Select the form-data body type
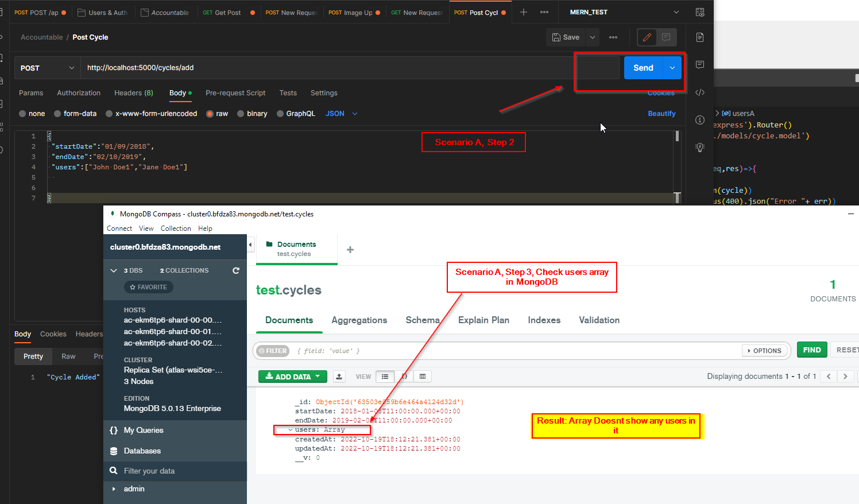This screenshot has height=504, width=859. click(57, 114)
